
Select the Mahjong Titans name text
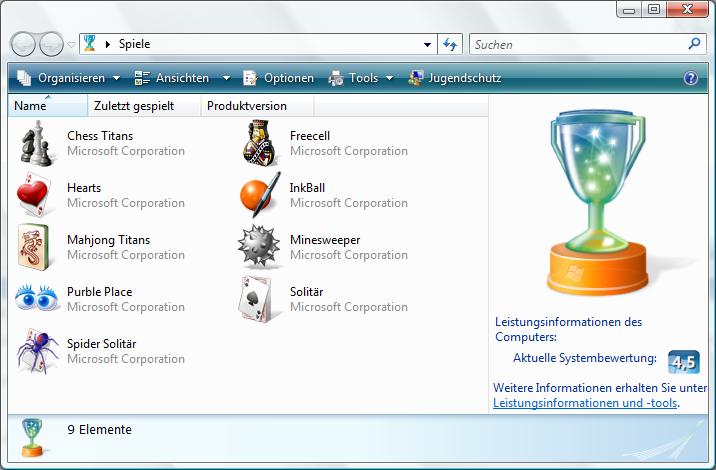click(x=109, y=240)
